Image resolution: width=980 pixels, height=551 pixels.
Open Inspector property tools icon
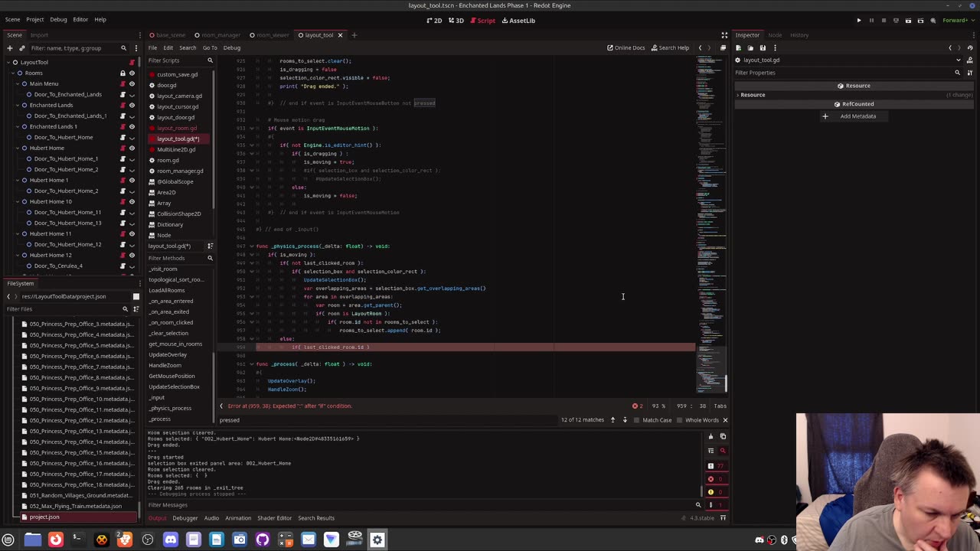[971, 73]
